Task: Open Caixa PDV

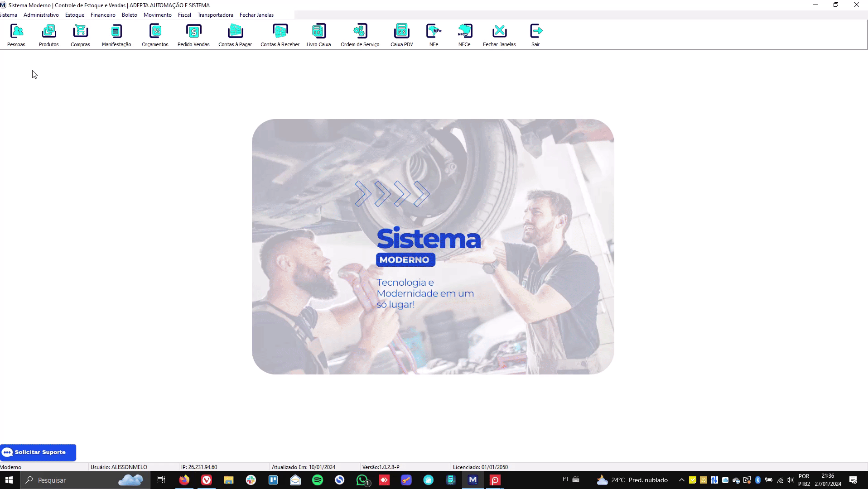Action: 401,31
